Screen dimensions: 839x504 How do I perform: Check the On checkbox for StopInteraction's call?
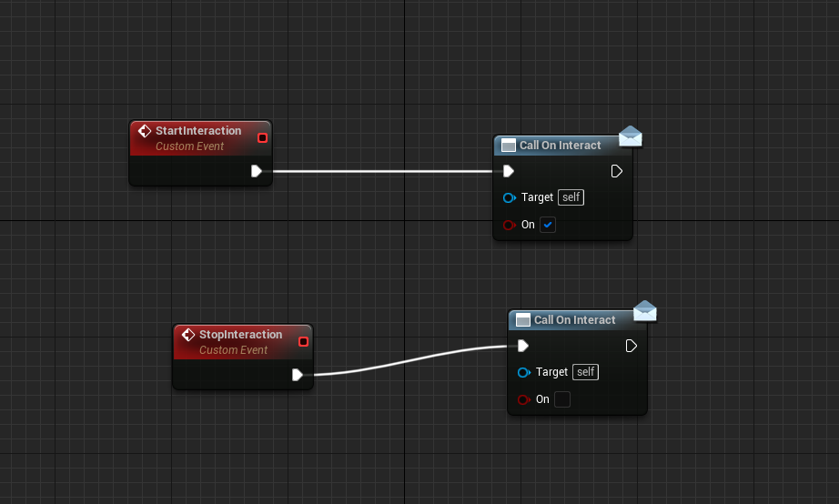coord(561,399)
